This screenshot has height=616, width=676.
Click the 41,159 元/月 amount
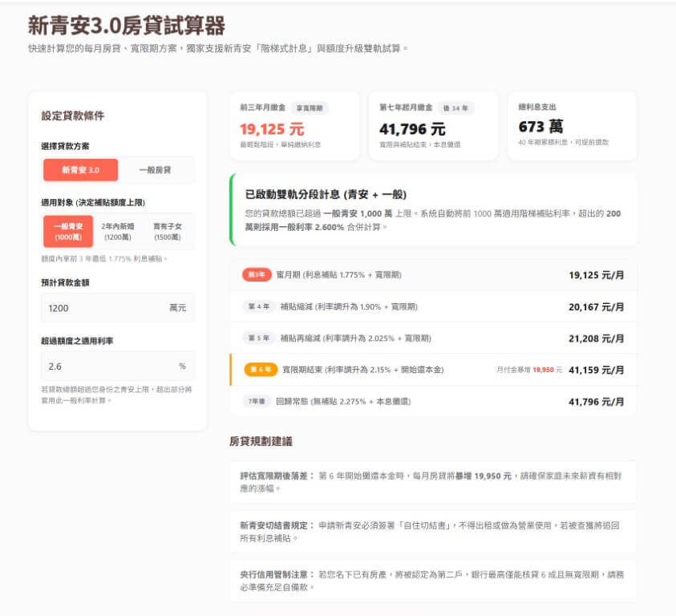point(597,370)
